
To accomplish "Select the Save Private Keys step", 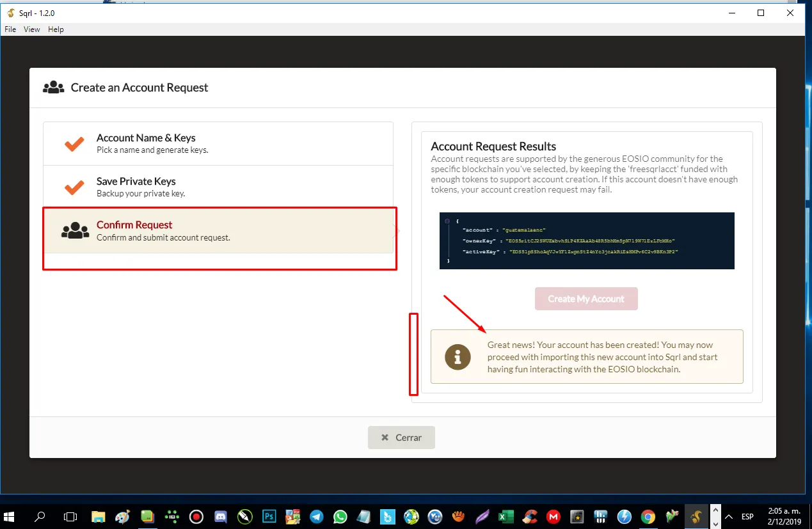I will [x=218, y=187].
